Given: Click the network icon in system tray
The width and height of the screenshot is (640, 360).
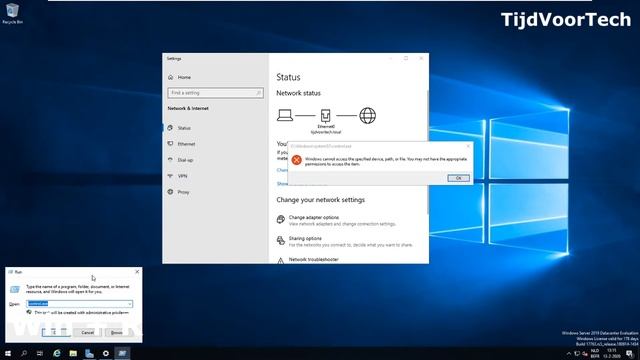Looking at the screenshot, I should tap(577, 353).
